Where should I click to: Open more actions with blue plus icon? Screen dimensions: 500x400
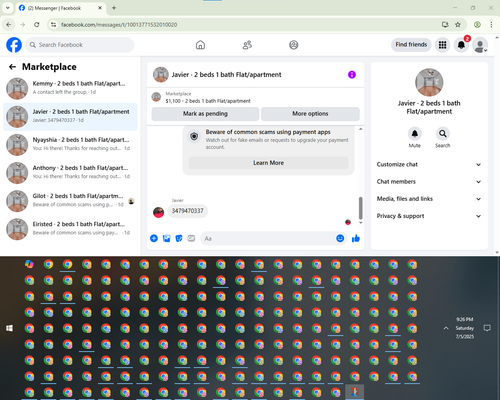tap(154, 238)
